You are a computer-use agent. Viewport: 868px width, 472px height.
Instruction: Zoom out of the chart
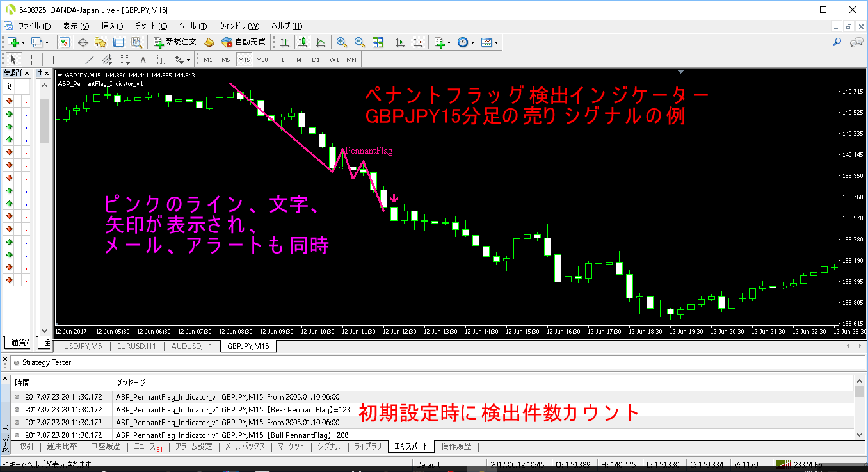360,42
